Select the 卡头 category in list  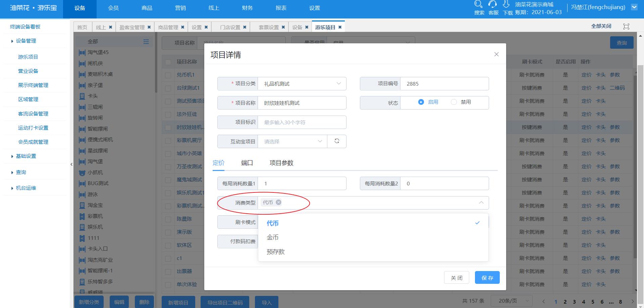pyautogui.click(x=93, y=96)
